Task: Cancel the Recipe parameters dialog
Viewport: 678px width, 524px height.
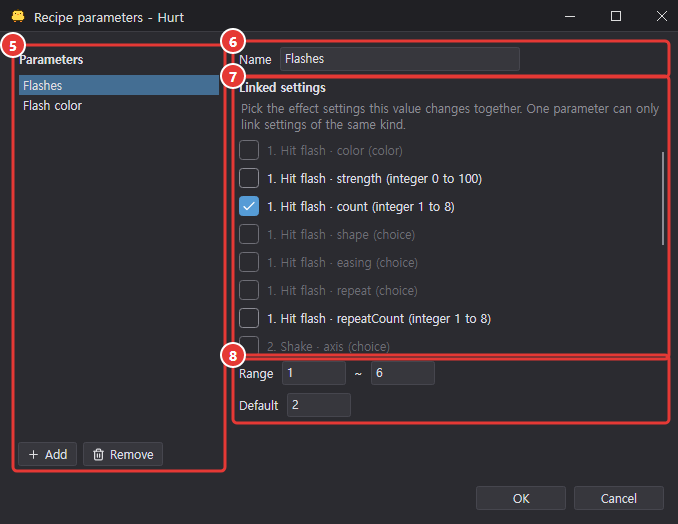Action: 618,498
